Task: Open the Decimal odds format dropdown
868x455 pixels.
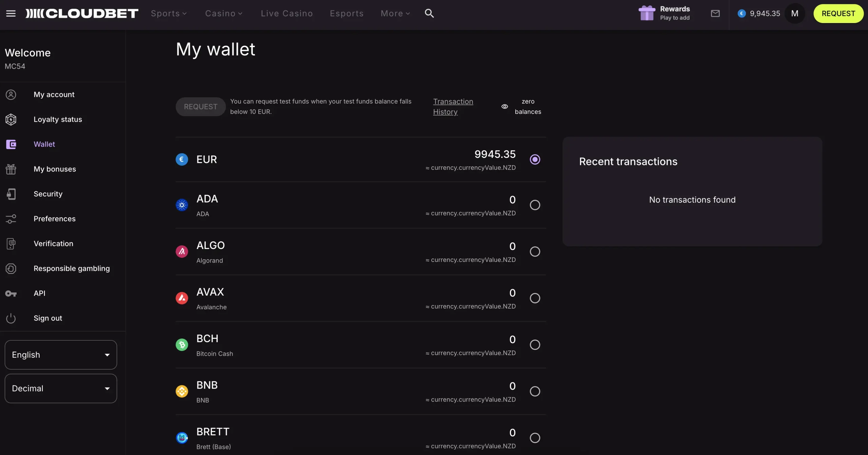Action: tap(61, 388)
